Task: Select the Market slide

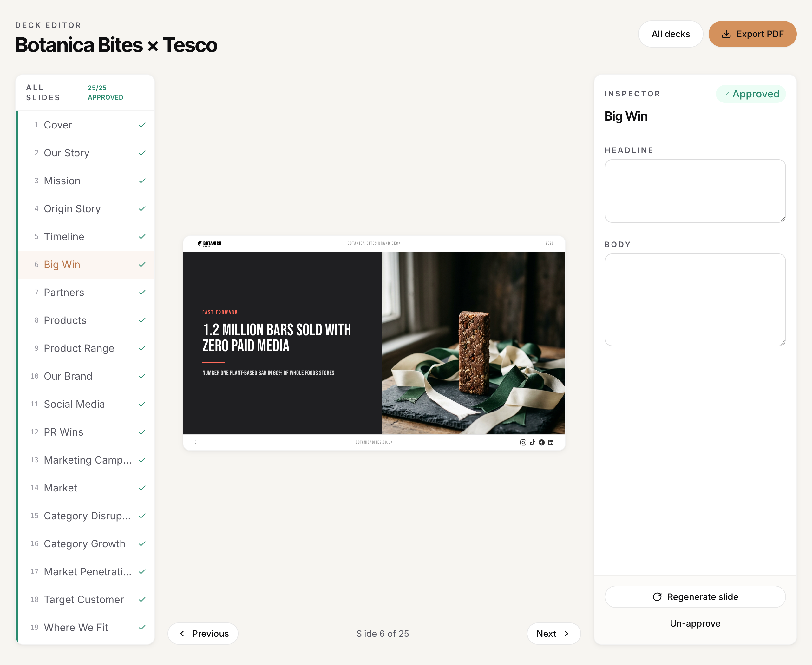Action: click(86, 488)
